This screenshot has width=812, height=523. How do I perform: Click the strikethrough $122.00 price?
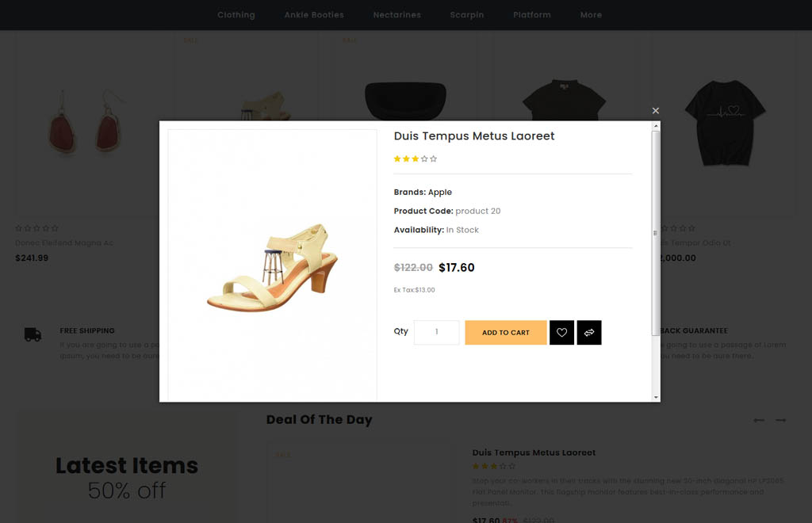click(413, 268)
